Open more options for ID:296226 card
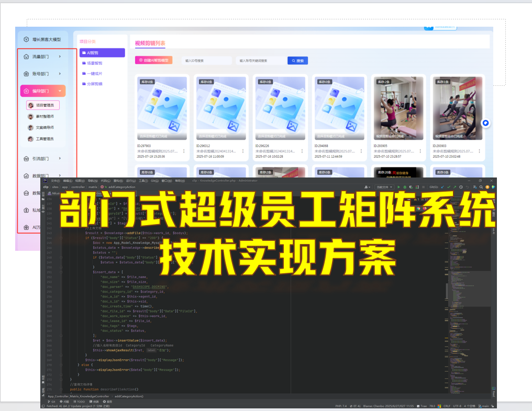Image resolution: width=532 pixels, height=411 pixels. [302, 151]
